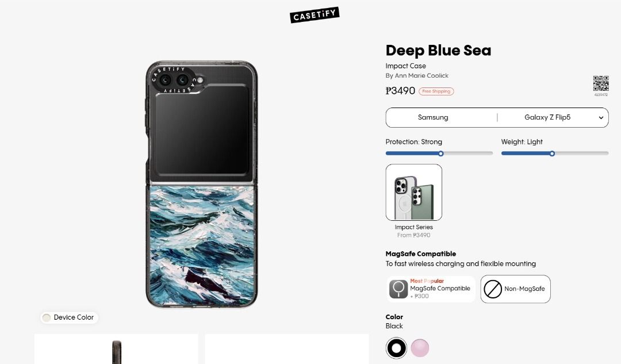Click the Free Shipping badge

click(436, 91)
